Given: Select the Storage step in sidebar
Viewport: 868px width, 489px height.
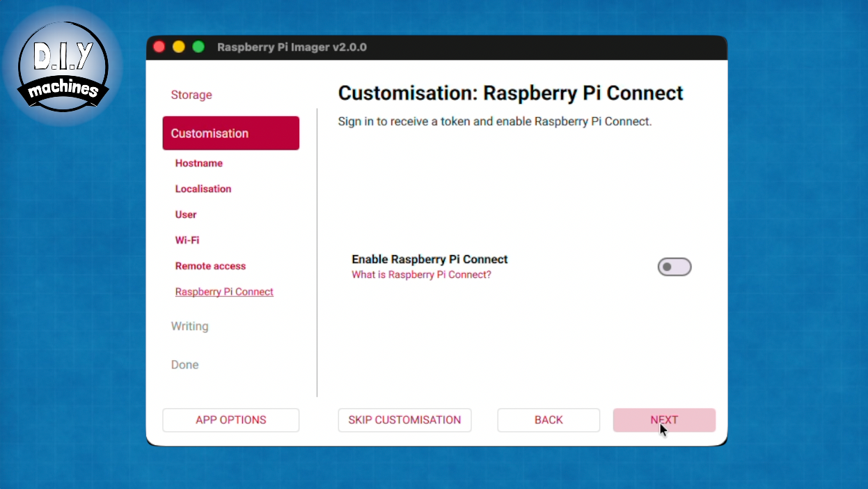Looking at the screenshot, I should coord(191,95).
